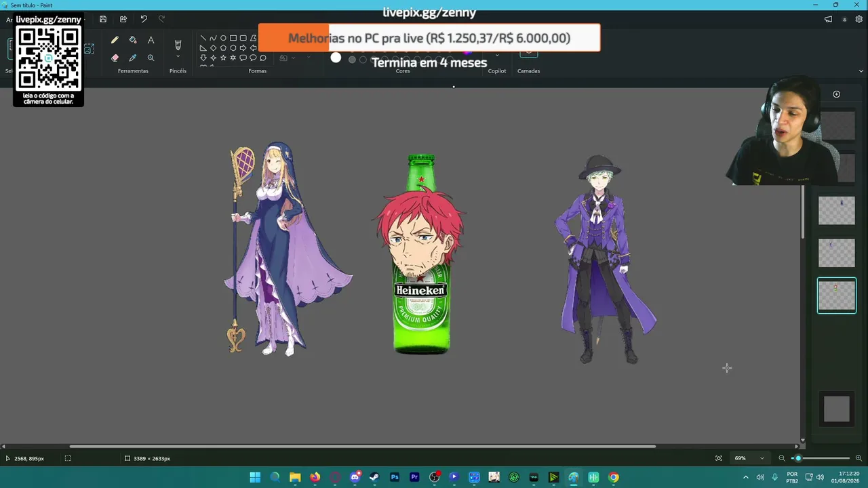Select the Text tool
The height and width of the screenshot is (488, 868).
151,41
